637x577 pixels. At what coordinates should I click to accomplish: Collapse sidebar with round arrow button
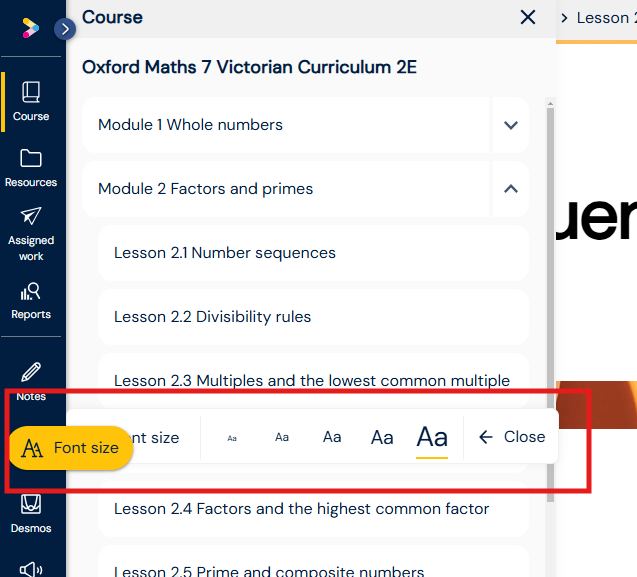[65, 29]
